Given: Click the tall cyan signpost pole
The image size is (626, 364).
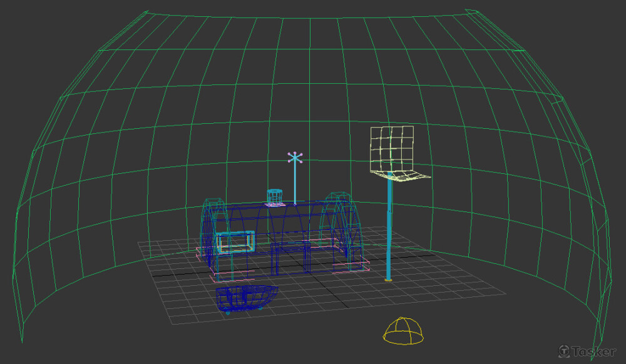Looking at the screenshot, I should click(x=389, y=231).
